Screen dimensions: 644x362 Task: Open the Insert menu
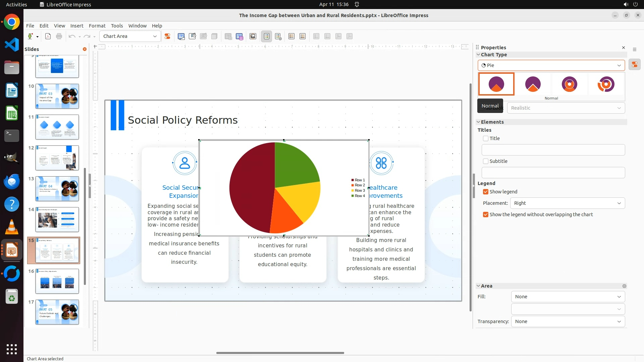pos(76,26)
